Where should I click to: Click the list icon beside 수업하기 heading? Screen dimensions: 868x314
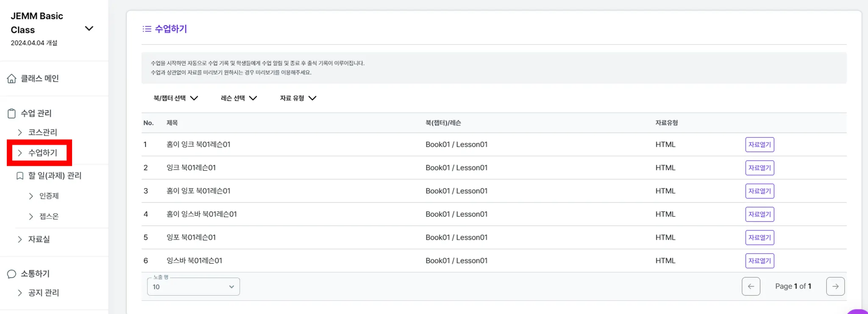pos(147,29)
